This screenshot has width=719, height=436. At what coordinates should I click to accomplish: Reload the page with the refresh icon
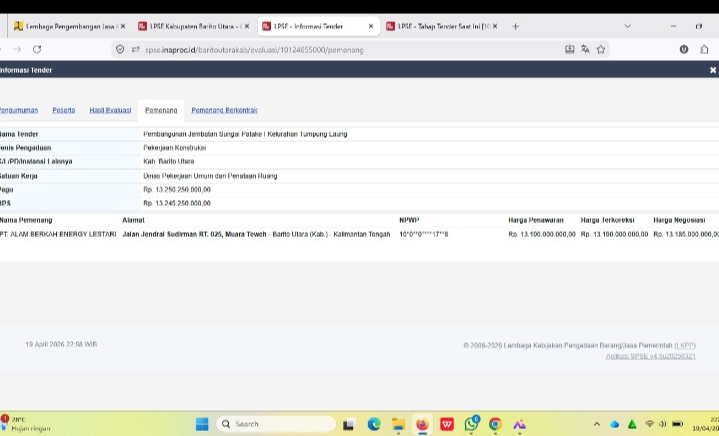[x=37, y=48]
